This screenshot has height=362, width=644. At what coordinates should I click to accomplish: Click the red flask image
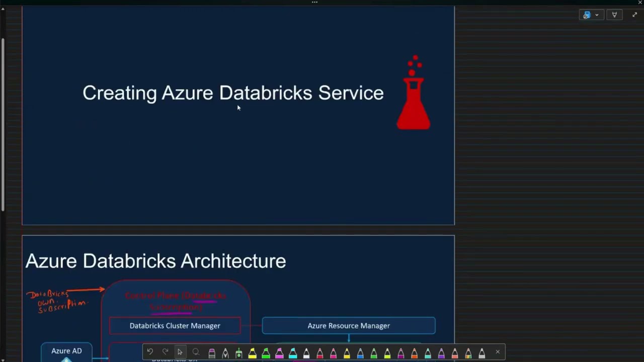[414, 93]
